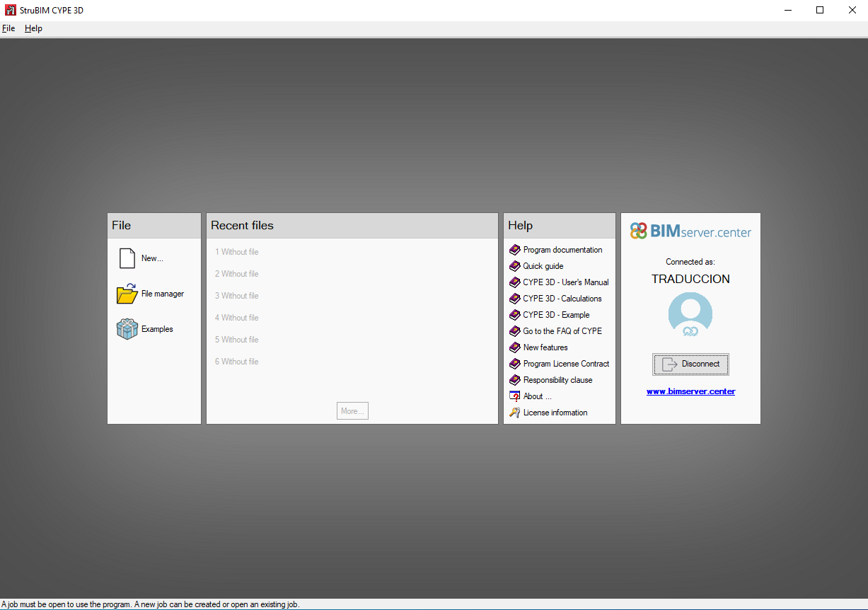
Task: Open the Examples text label
Action: point(157,329)
